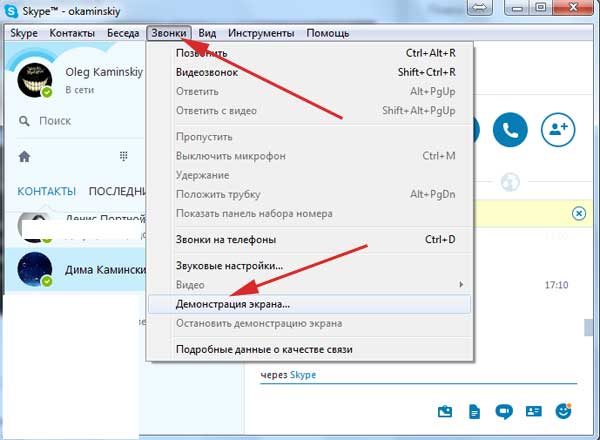Click the send contacts card icon
The height and width of the screenshot is (440, 600).
pyautogui.click(x=534, y=411)
